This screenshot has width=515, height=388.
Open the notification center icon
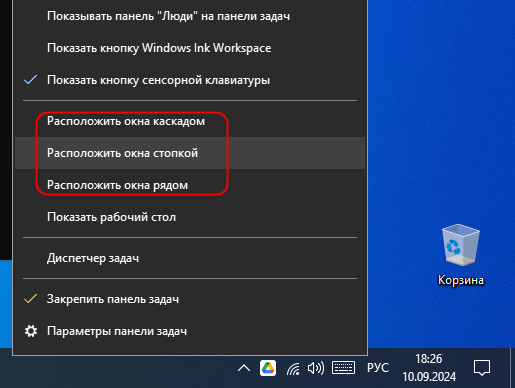482,368
